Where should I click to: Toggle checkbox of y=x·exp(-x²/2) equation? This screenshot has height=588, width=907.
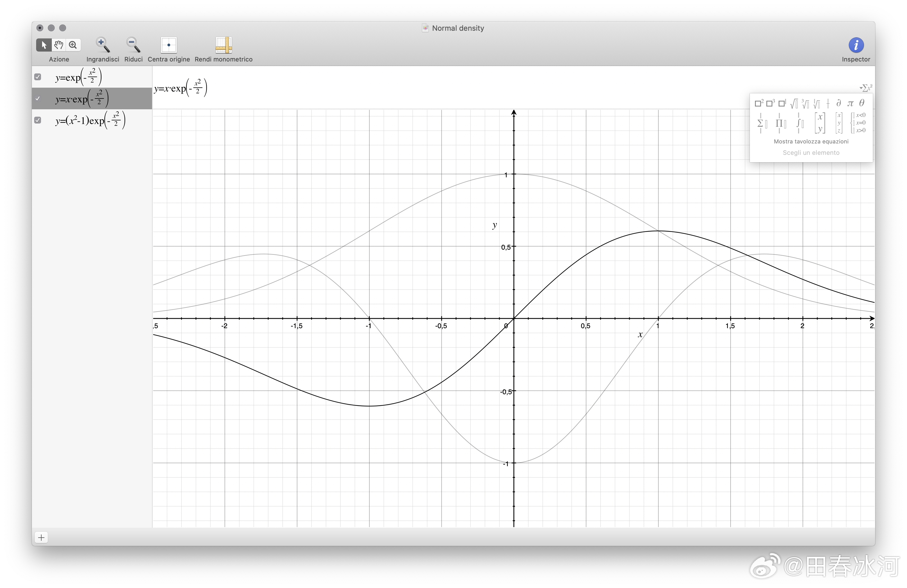38,99
